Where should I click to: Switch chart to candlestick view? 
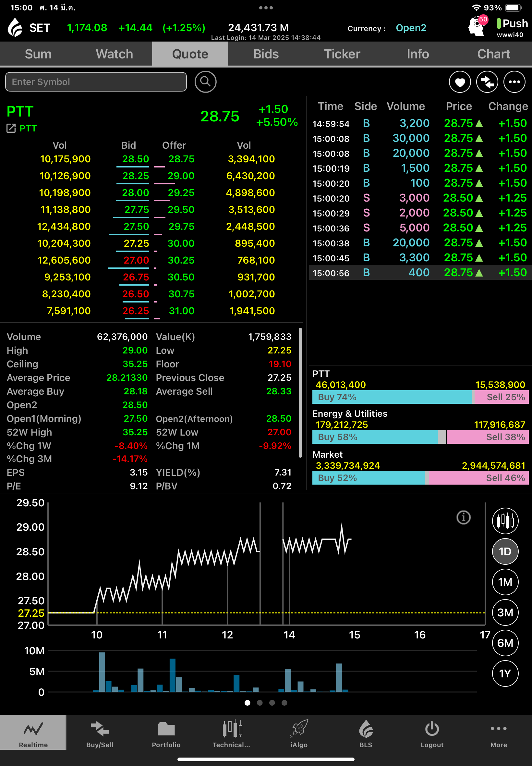(x=505, y=521)
